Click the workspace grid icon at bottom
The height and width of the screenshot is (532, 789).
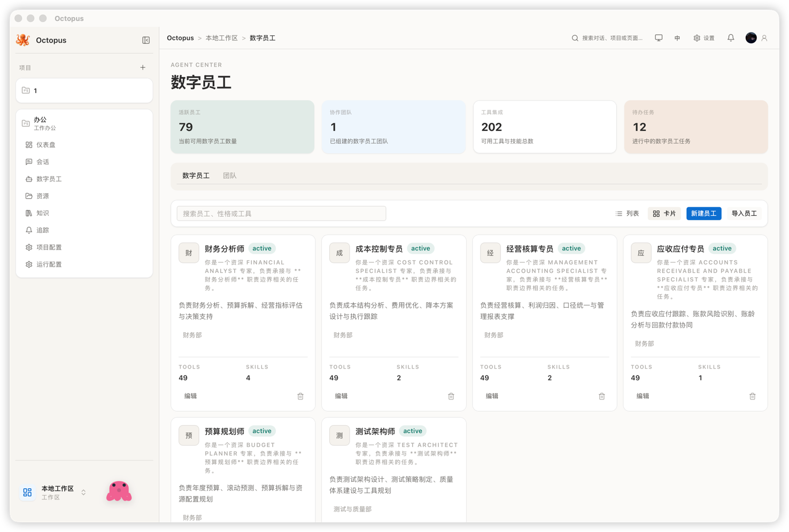click(27, 492)
